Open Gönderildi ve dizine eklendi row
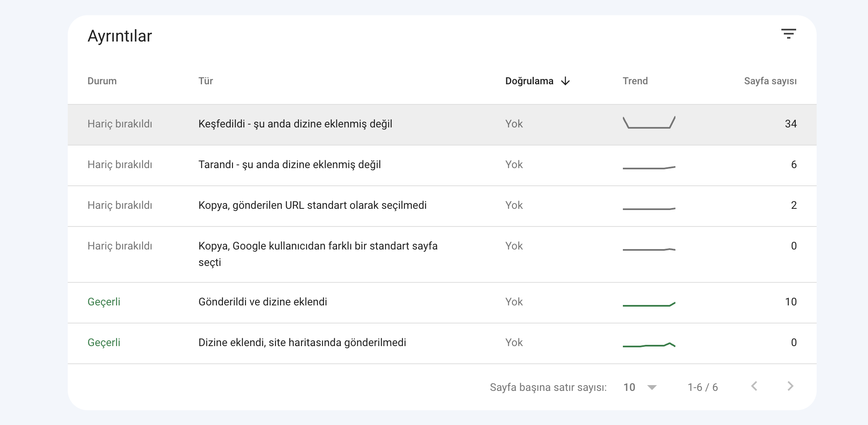Viewport: 868px width, 425px height. tap(442, 303)
